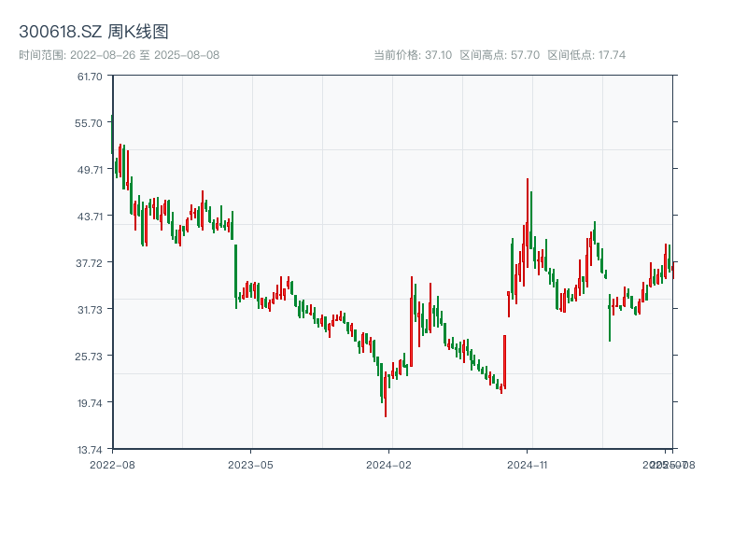Click the 300618.SZ 周K线图 chart title
The height and width of the screenshot is (560, 747).
pos(93,33)
